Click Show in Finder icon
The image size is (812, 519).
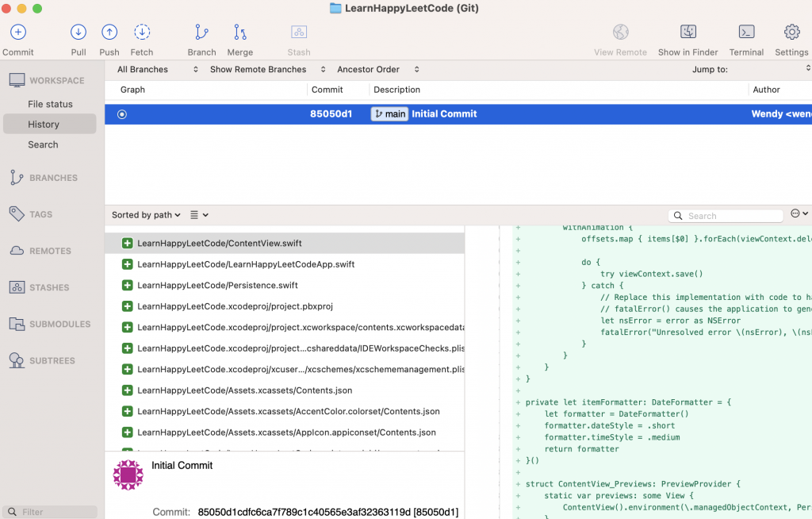tap(688, 33)
